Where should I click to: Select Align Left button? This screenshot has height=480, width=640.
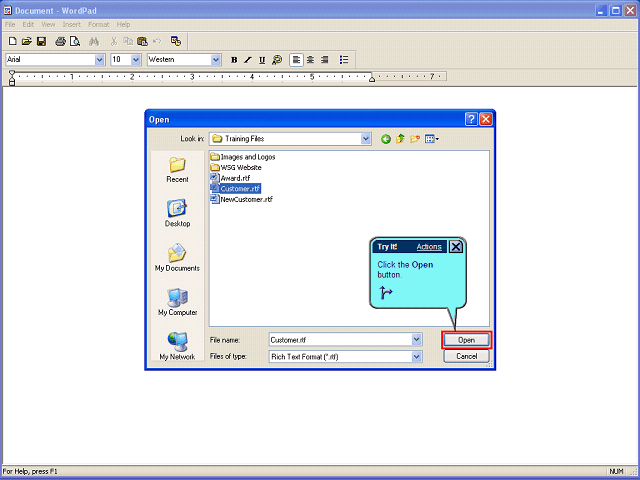point(296,60)
